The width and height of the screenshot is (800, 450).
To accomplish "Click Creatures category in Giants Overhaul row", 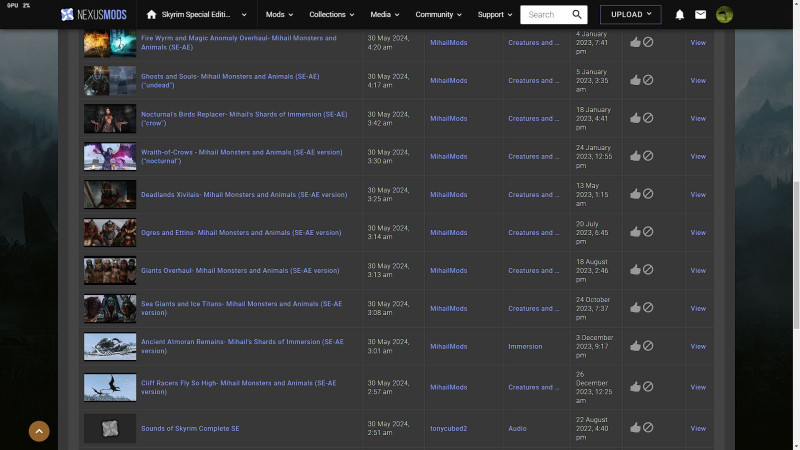I will click(x=533, y=270).
